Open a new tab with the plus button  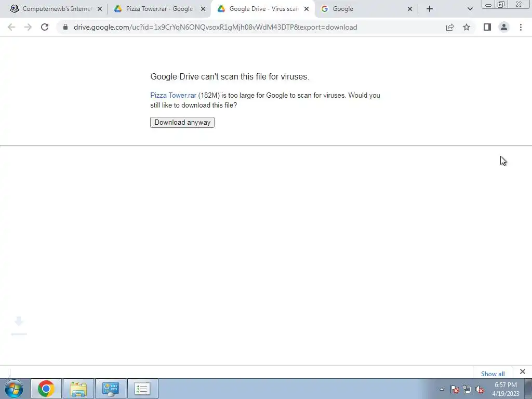coord(430,9)
